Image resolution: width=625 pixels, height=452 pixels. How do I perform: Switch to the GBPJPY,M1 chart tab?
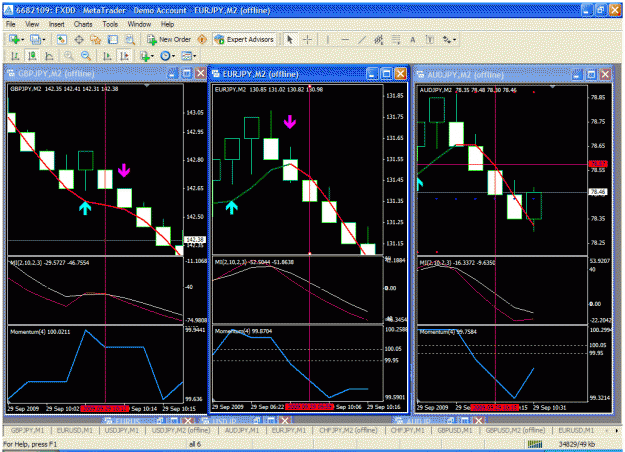[x=28, y=430]
